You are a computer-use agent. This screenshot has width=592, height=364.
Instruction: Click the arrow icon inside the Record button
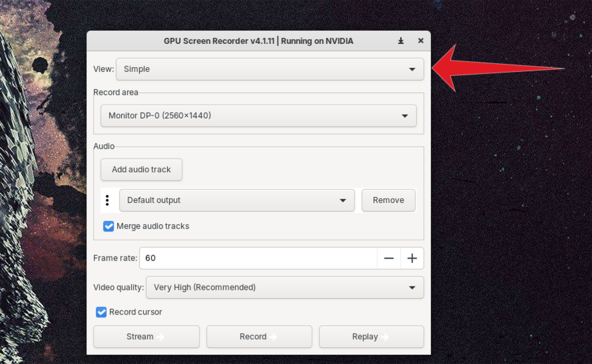tap(273, 337)
